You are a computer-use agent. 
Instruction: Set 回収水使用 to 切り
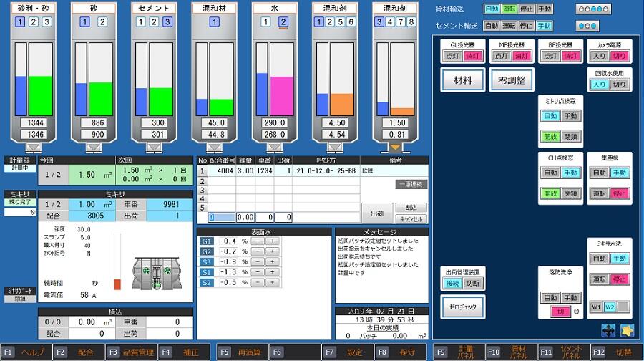(619, 85)
